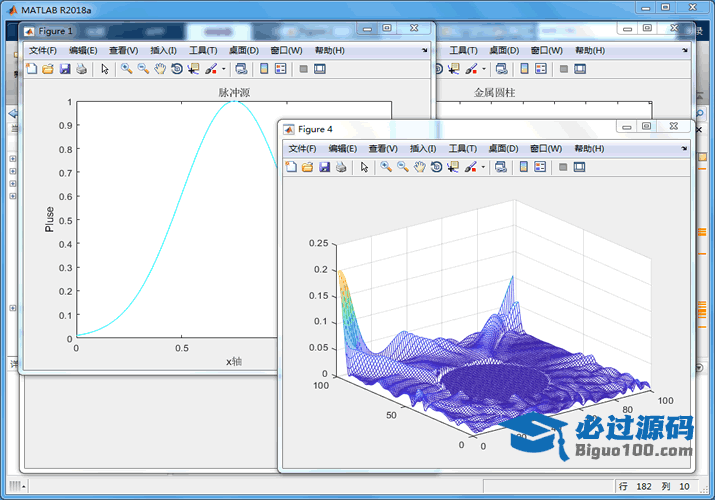The image size is (715, 500).
Task: Toggle Zoom Out tool in Figure 1
Action: [143, 69]
